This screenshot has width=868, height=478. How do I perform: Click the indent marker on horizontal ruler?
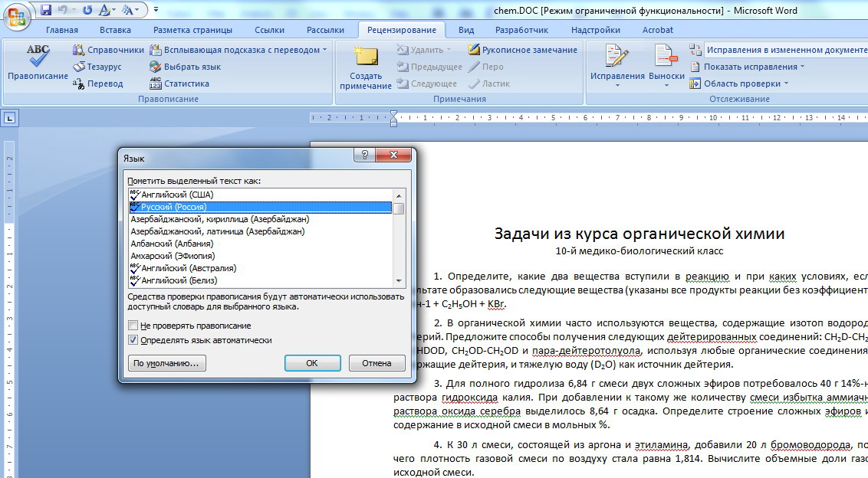(x=393, y=118)
